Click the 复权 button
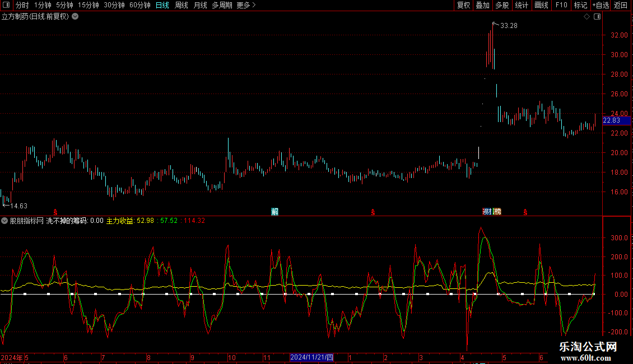The image size is (633, 364). coord(463,5)
